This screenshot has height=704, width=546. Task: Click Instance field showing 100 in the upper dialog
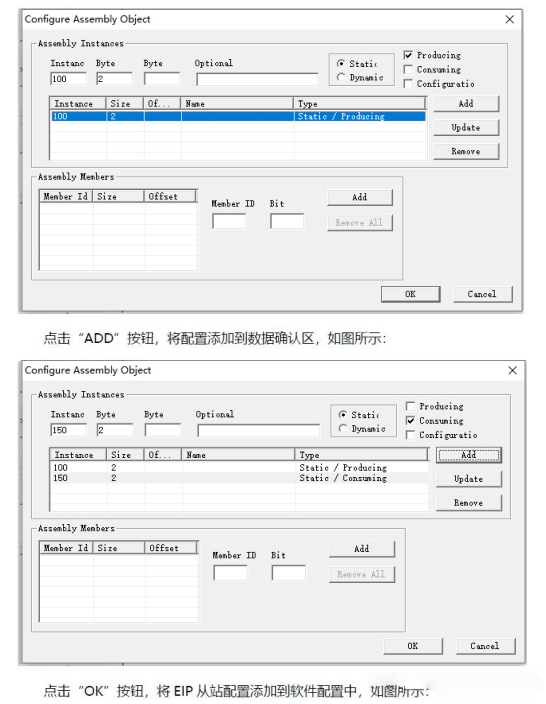[x=68, y=79]
